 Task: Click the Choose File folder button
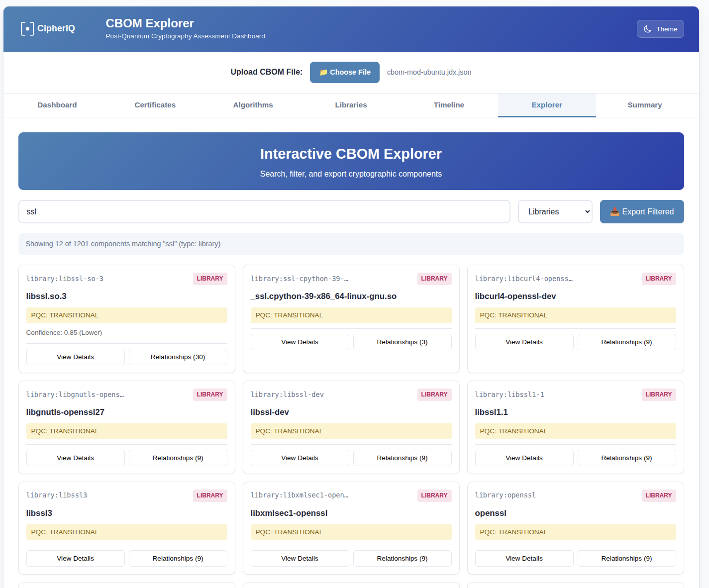point(344,72)
